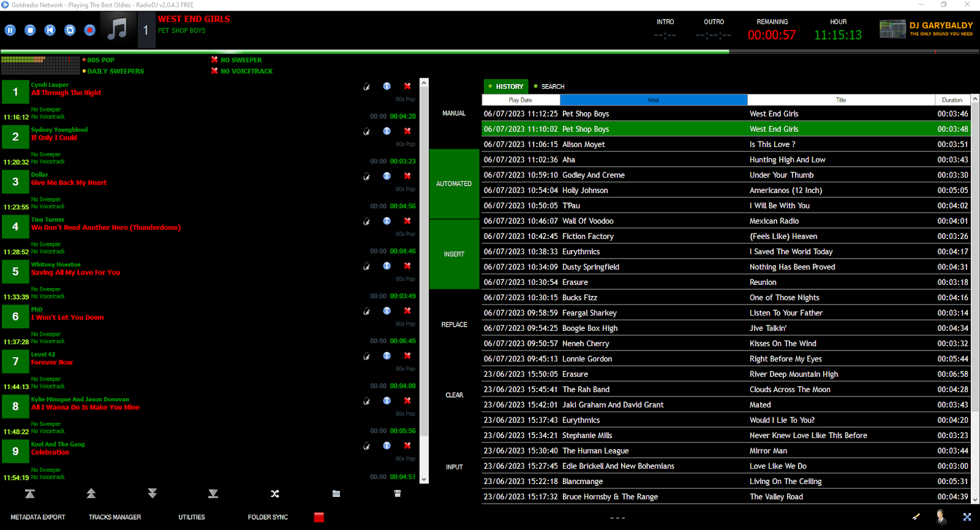Preview Whitney Houston track with headphones

(366, 267)
